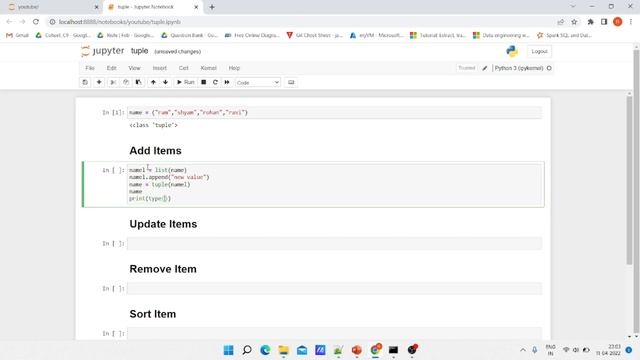Open PowerPoint from taskbar
Screen dimensions: 640x360
pos(357,350)
